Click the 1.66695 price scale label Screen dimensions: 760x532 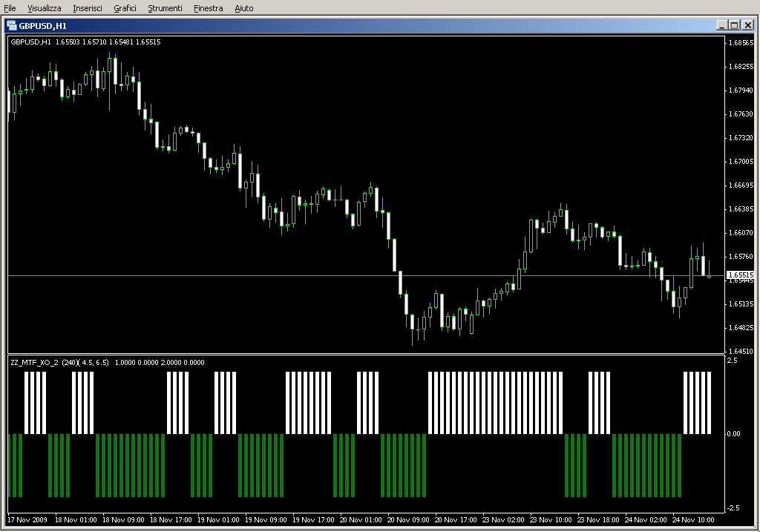pyautogui.click(x=741, y=185)
